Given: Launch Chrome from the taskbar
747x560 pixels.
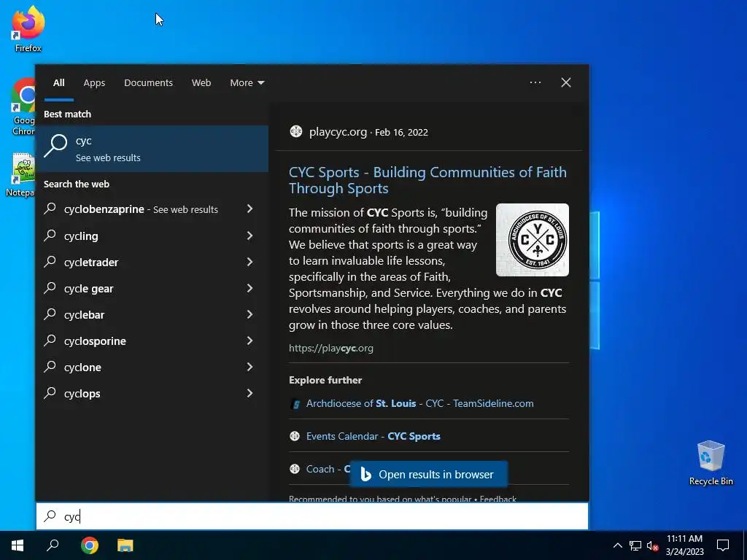Looking at the screenshot, I should pos(90,545).
